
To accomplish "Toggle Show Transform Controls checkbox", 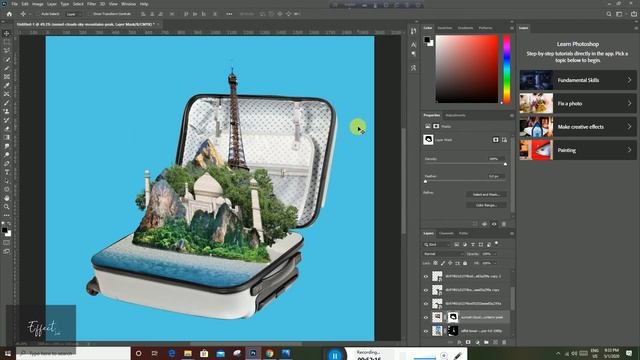I will click(90, 14).
